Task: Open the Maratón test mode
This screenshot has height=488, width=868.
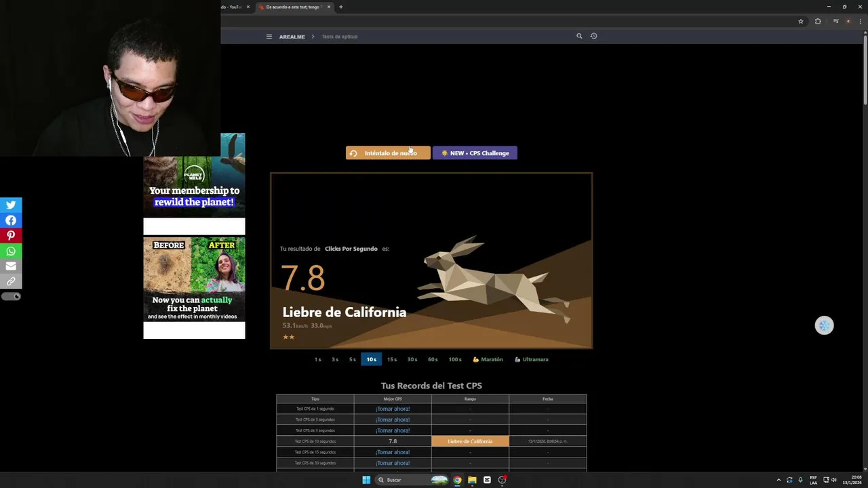Action: click(488, 359)
